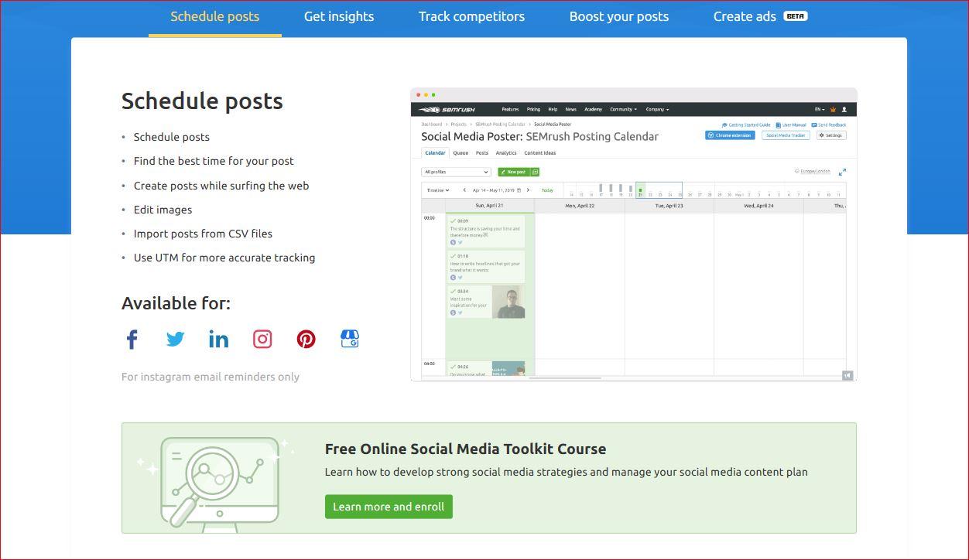Click the SEMrush logo in the preview screenshot
The height and width of the screenshot is (560, 969).
[x=447, y=109]
